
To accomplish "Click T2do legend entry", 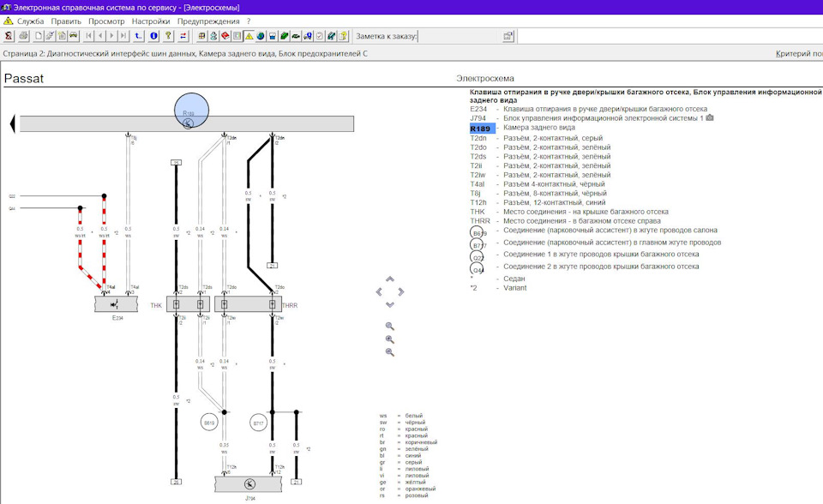I will 478,147.
